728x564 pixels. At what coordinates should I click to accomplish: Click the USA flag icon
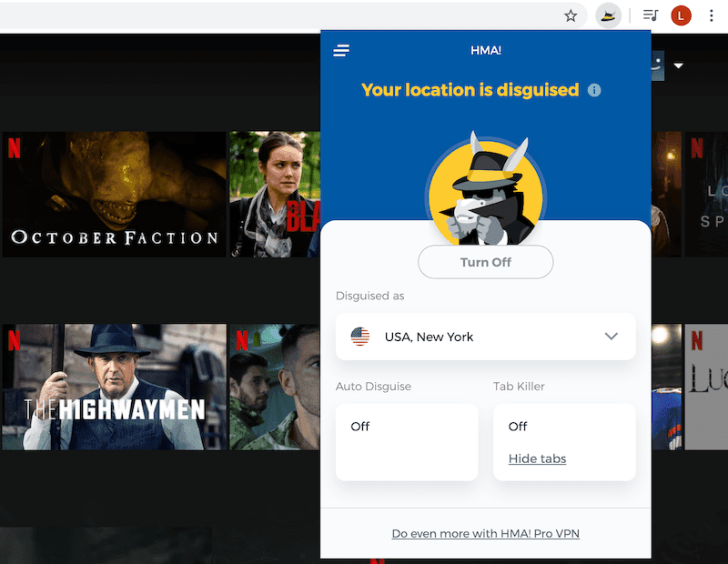(360, 337)
